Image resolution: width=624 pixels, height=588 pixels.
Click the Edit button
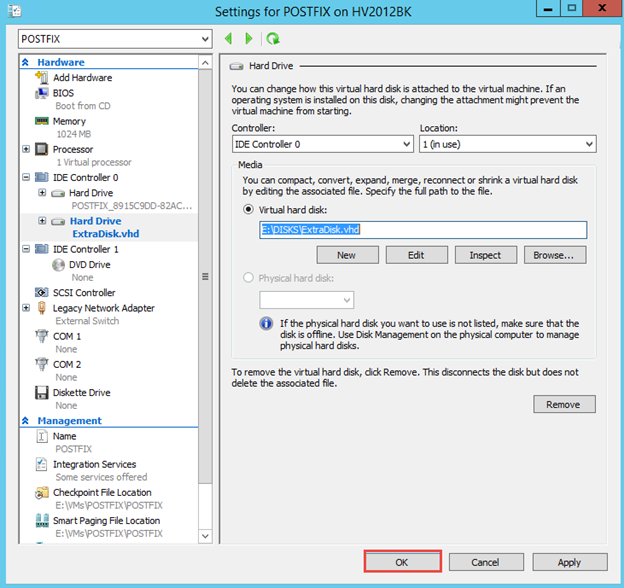tap(417, 255)
